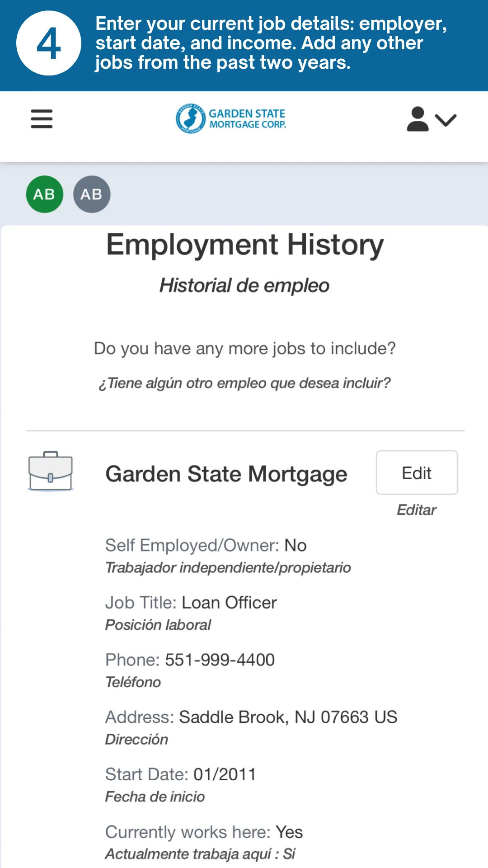Click the "Do you have any more jobs" question

[244, 349]
